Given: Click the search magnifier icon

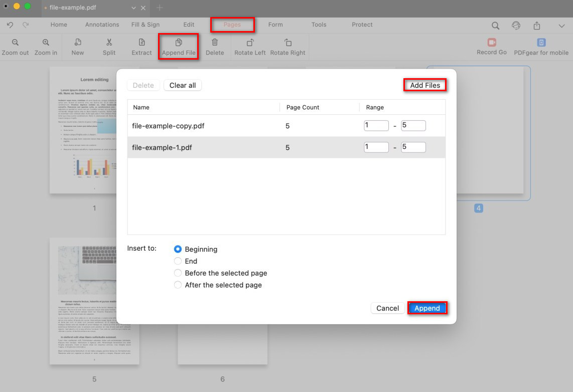Looking at the screenshot, I should (x=495, y=26).
